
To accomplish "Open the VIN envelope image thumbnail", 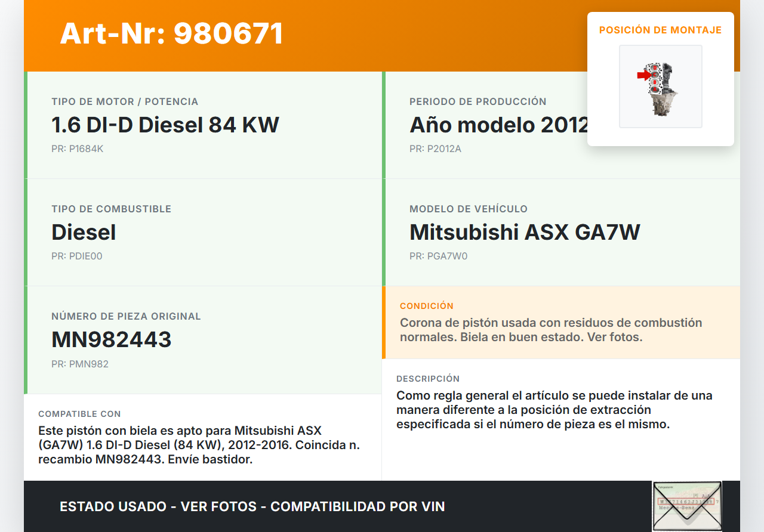I will point(687,506).
